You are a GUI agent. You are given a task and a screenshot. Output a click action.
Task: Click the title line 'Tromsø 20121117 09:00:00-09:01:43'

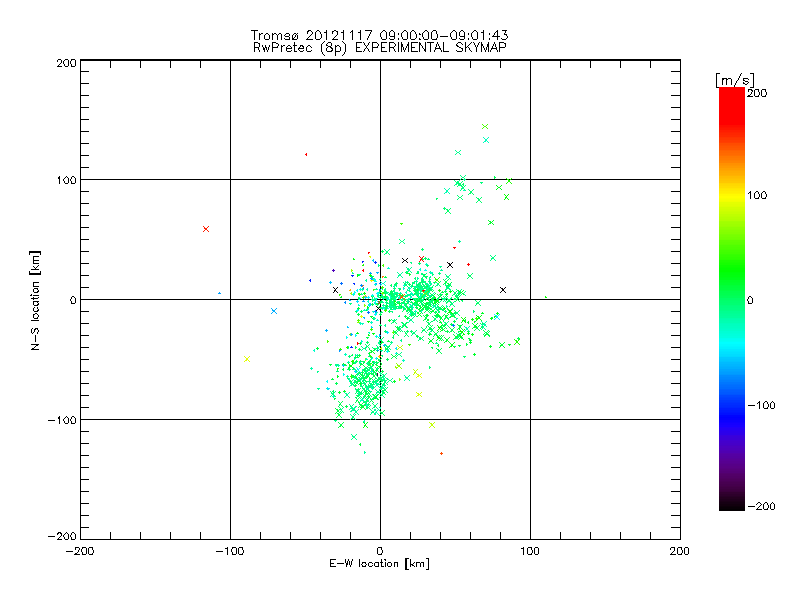[x=379, y=35]
